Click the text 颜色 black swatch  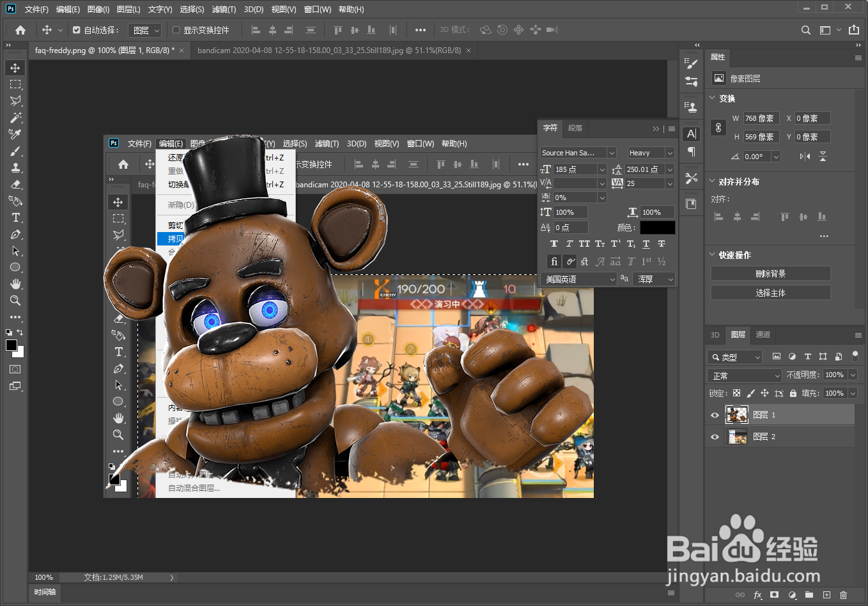(658, 228)
